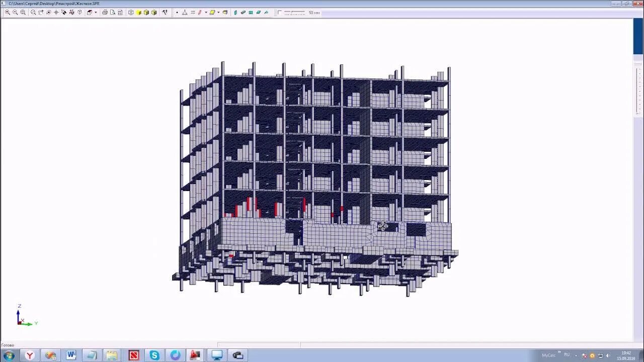This screenshot has height=362, width=644.
Task: Launch Yandex browser from the taskbar
Action: [30, 355]
